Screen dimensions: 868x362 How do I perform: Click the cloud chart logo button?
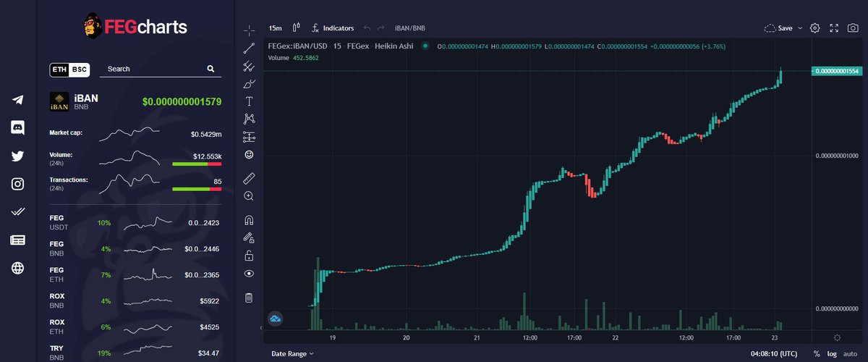tap(276, 318)
